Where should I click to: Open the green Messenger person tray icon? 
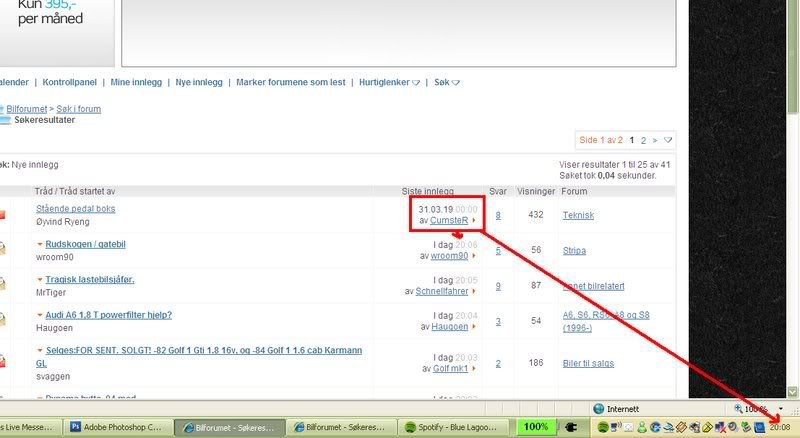pyautogui.click(x=642, y=427)
